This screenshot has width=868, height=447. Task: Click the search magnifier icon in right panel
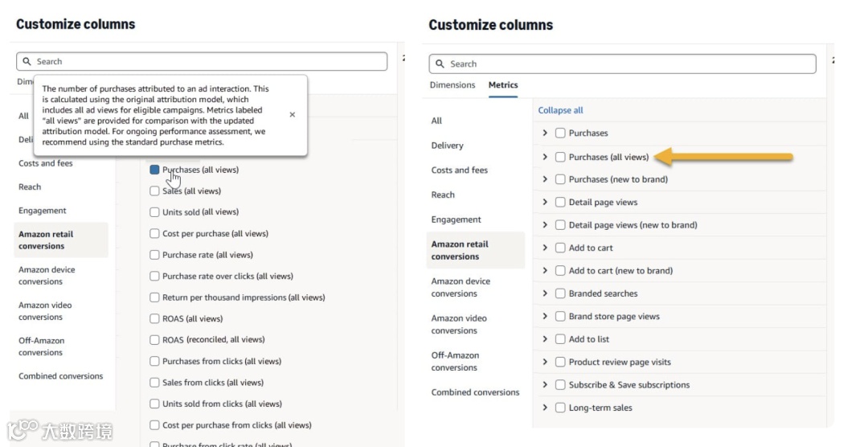(440, 64)
